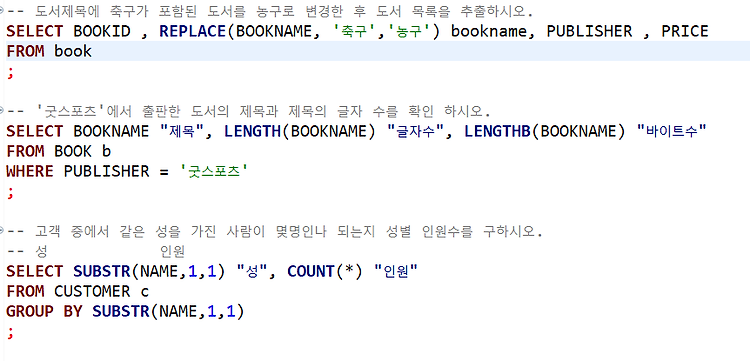750x361 pixels.
Task: Click the COUNT(*) function
Action: [x=325, y=272]
